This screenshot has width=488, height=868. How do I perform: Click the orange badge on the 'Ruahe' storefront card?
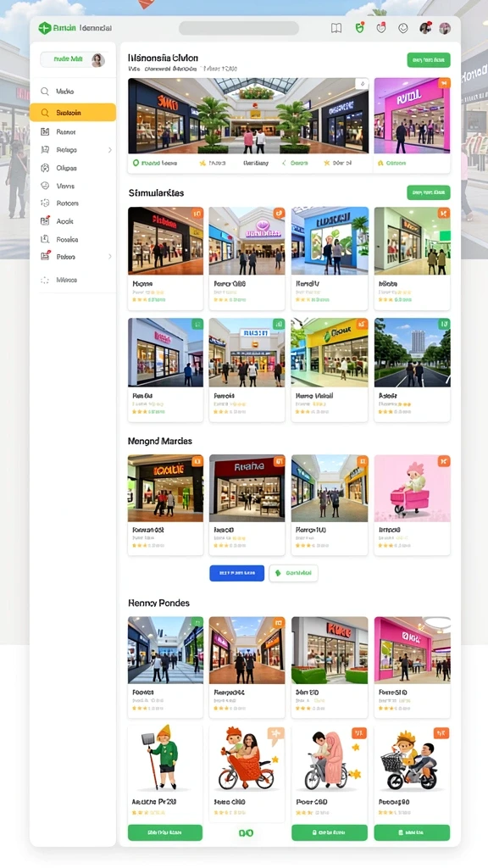point(279,461)
